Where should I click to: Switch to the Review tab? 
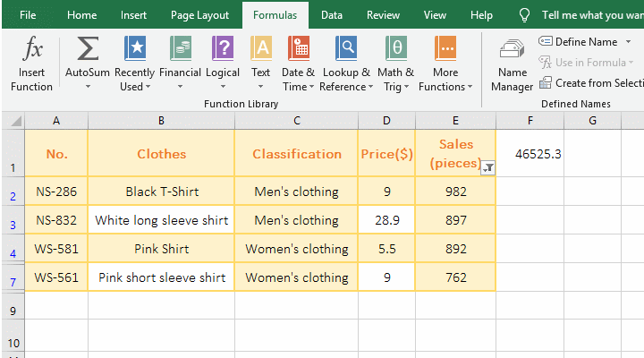coord(383,15)
